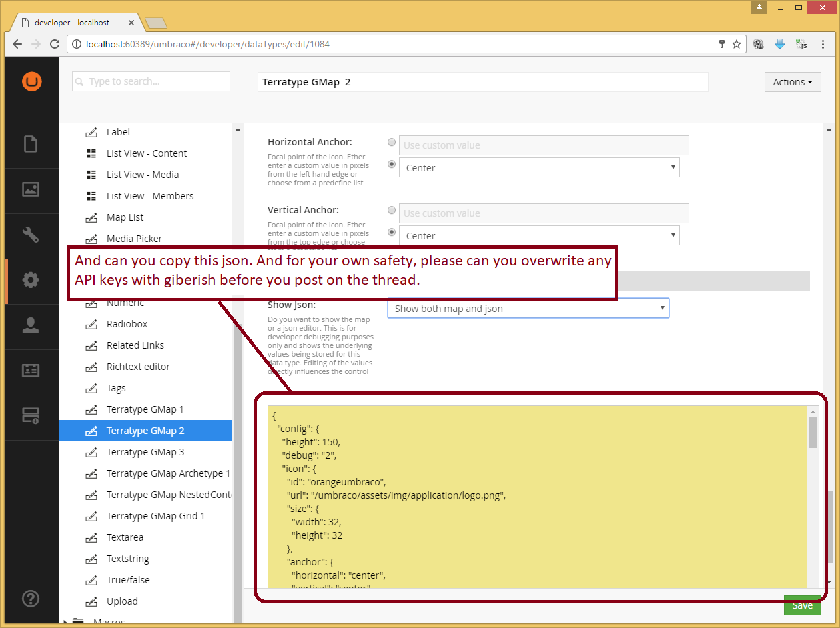Screen dimensions: 840x628
Task: Select the Radiobox data type
Action: tap(127, 324)
